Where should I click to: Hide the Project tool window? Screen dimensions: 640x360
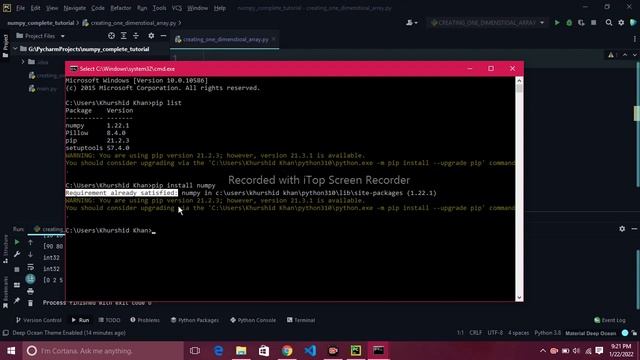[x=163, y=36]
